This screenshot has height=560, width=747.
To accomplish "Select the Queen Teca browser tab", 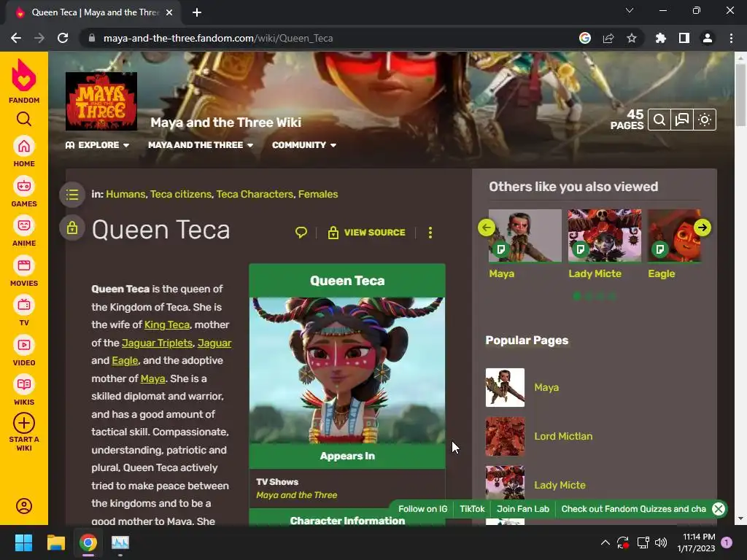I will coord(93,12).
